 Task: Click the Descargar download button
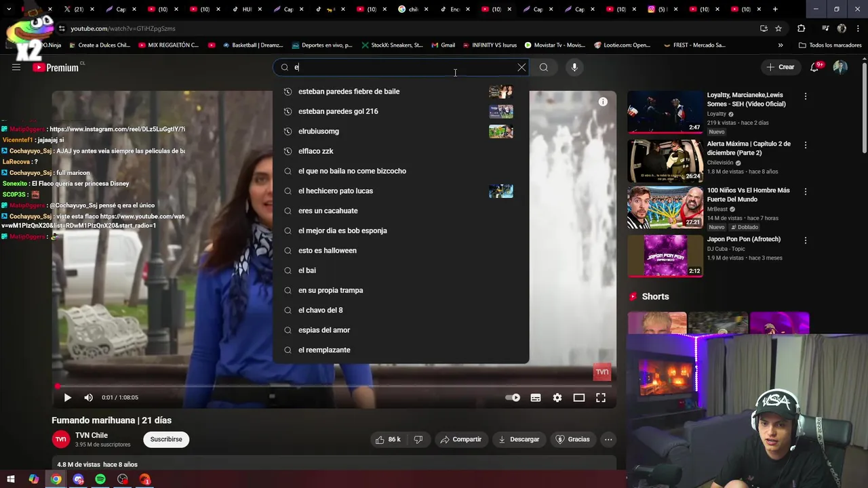point(519,439)
